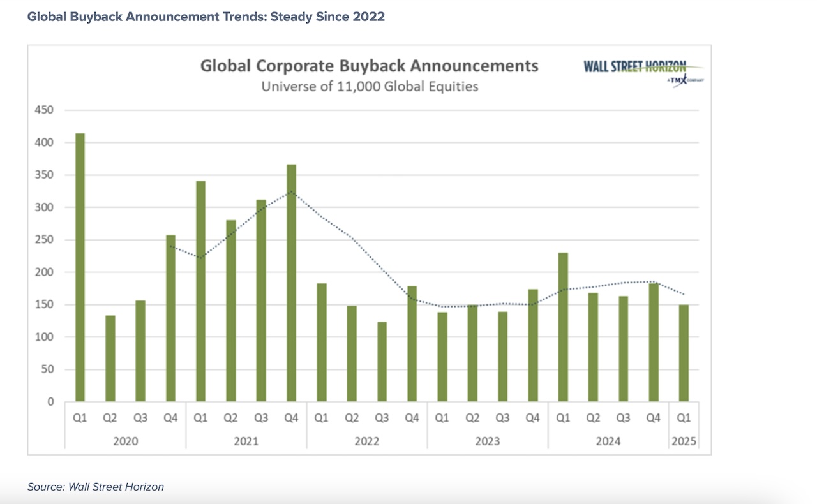Screen dimensions: 817x504
Task: Select the 450 y-axis label
Action: 45,109
